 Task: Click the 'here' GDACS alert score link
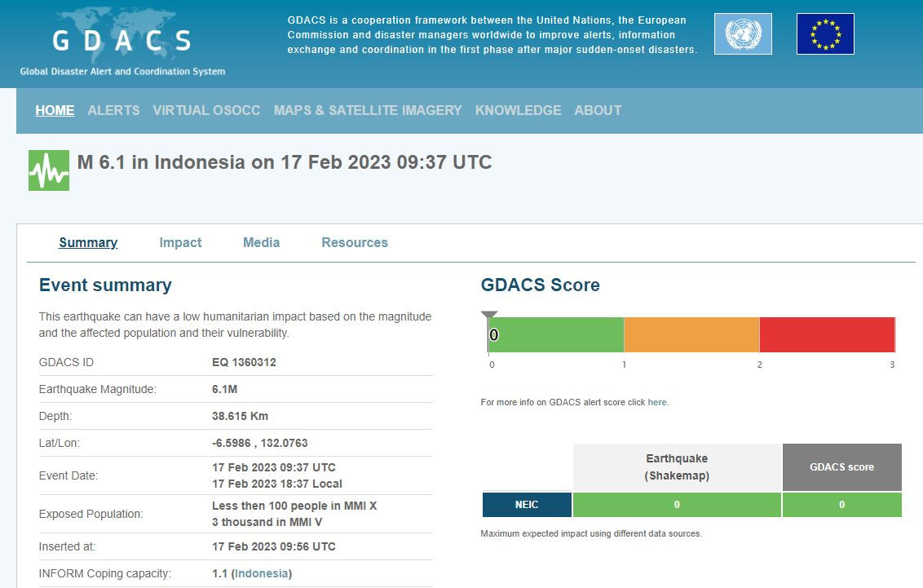click(657, 402)
